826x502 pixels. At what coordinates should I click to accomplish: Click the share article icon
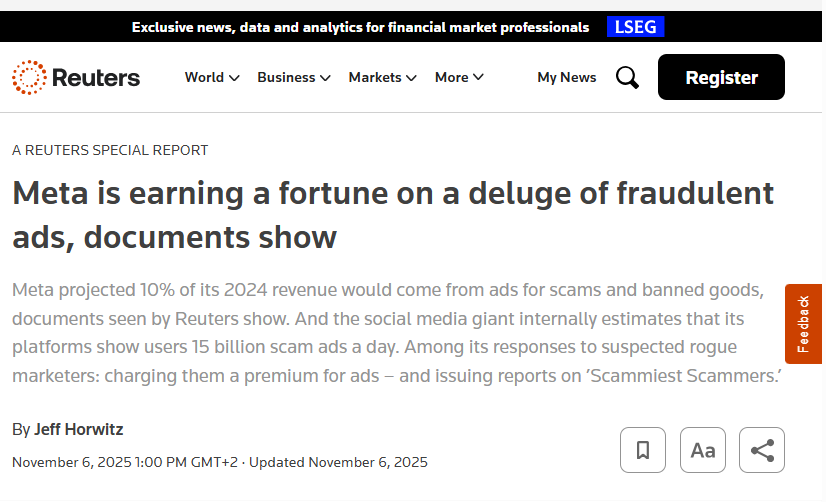pyautogui.click(x=762, y=450)
